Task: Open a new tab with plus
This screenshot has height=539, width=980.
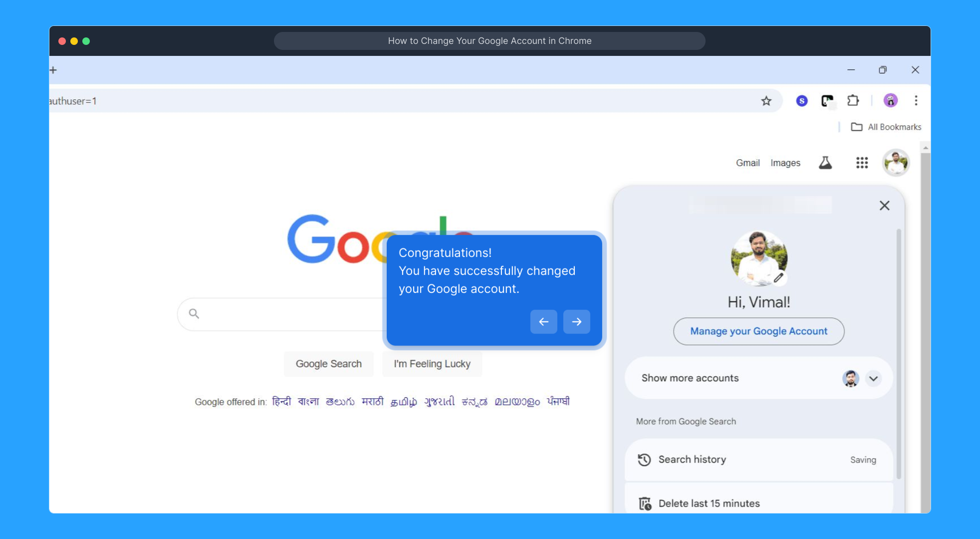Action: [x=53, y=70]
